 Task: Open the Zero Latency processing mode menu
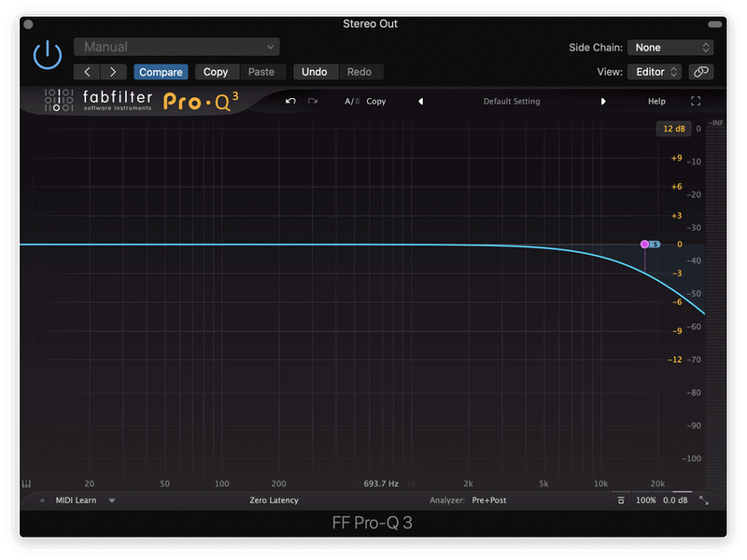click(274, 500)
